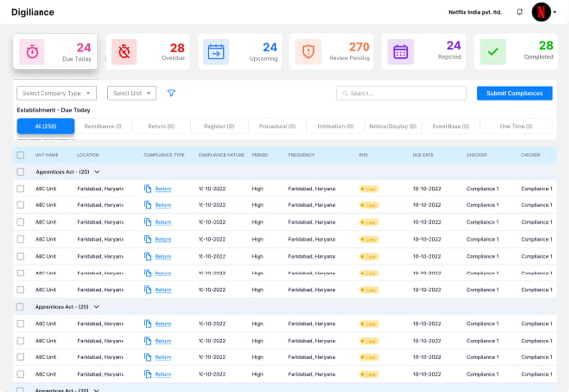The image size is (569, 392).
Task: Click the COMPLIANCE TYPE column header
Action: 164,155
